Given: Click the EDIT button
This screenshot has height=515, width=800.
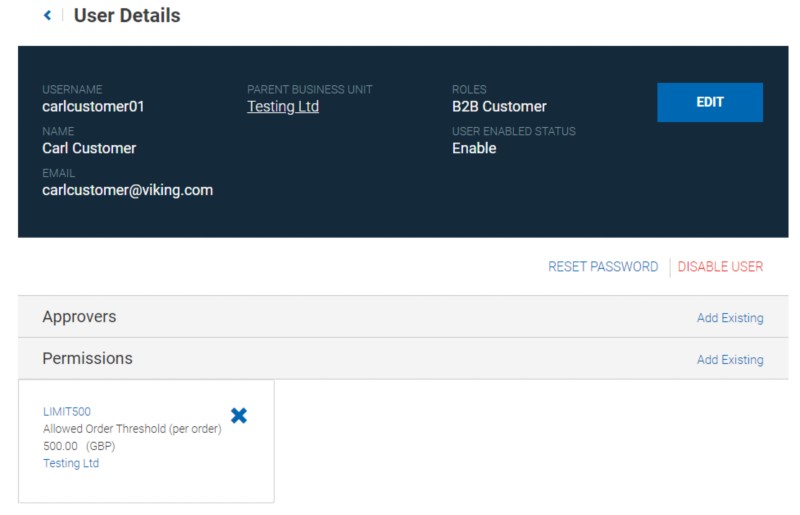Looking at the screenshot, I should (x=709, y=102).
